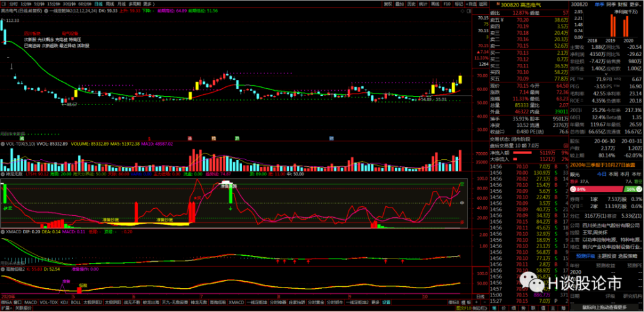The height and width of the screenshot is (312, 644).
Task: Select MACD indicator tab
Action: [x=31, y=302]
